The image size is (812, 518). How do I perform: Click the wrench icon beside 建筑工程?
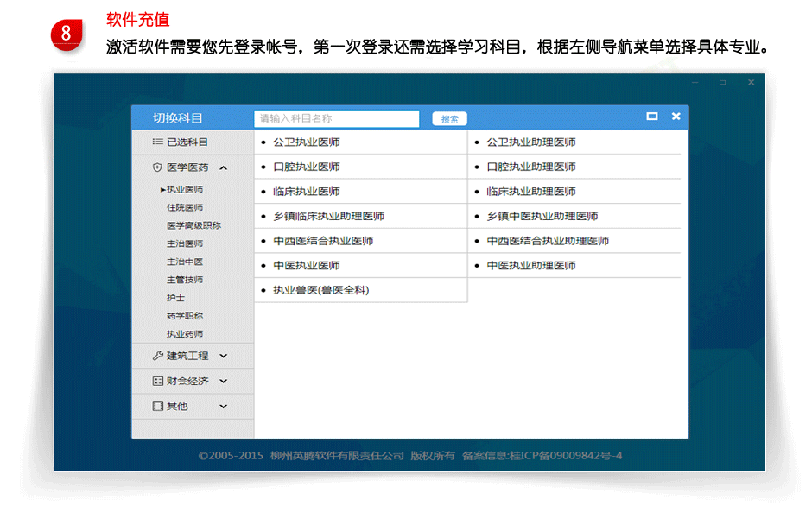click(157, 356)
